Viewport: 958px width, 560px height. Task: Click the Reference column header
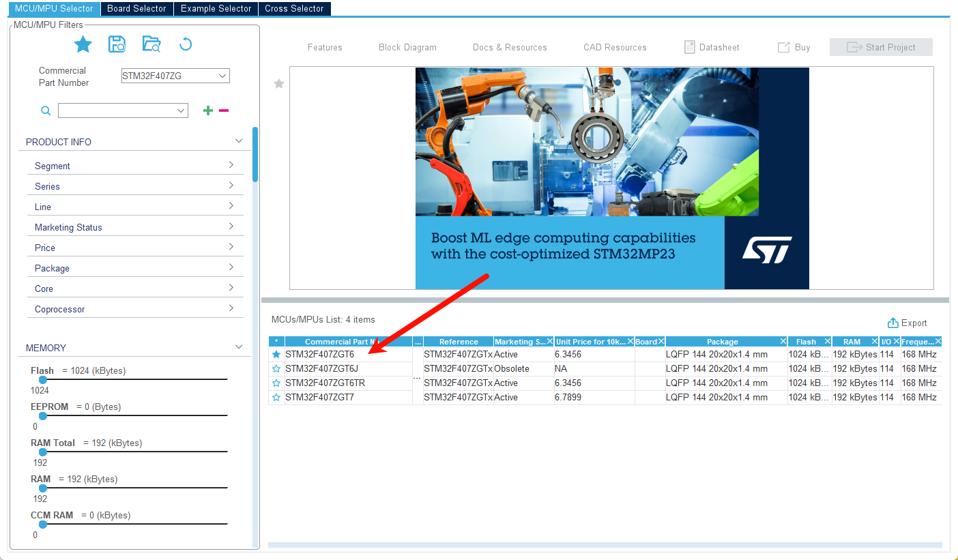tap(459, 342)
